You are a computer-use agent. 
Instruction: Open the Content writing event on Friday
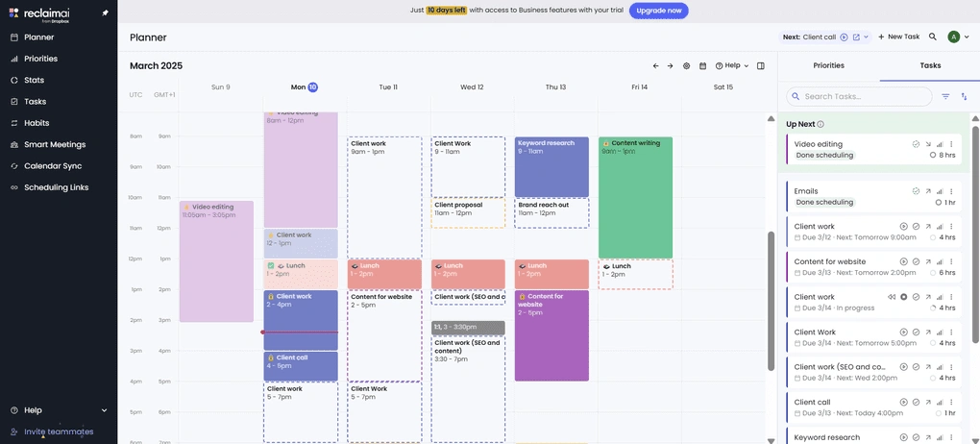635,198
